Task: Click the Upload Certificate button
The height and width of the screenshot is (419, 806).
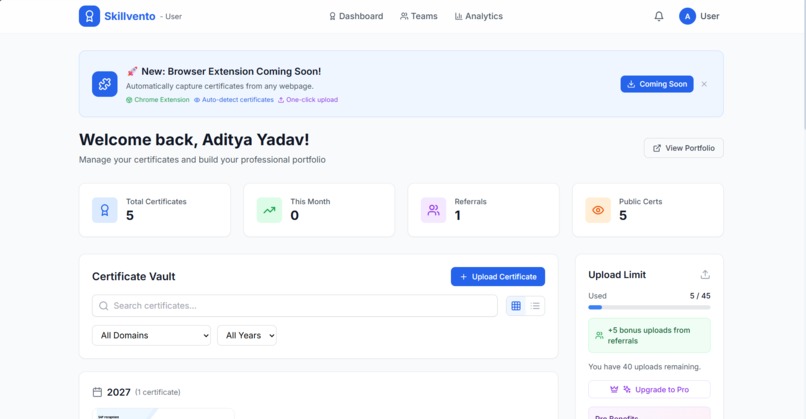Action: pyautogui.click(x=498, y=277)
